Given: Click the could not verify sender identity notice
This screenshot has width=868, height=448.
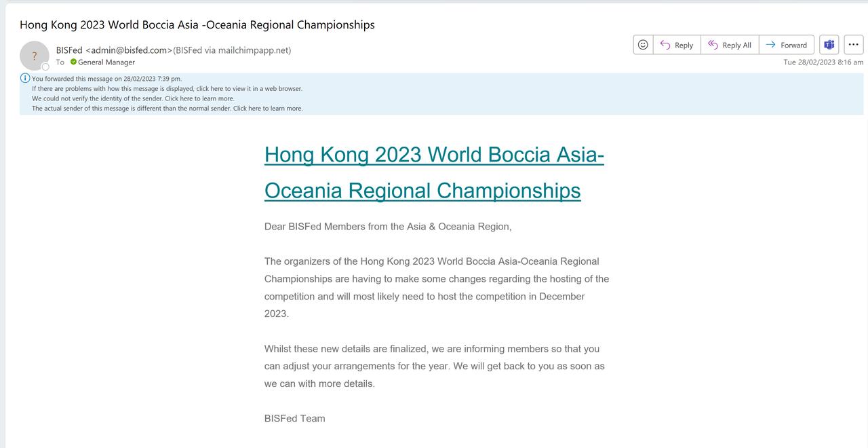Looking at the screenshot, I should tap(133, 98).
